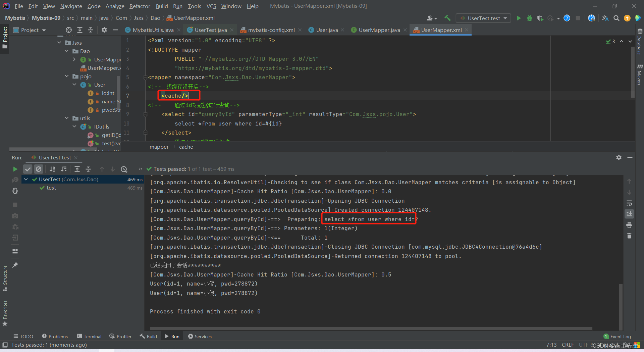Build project with hammer icon
644x352 pixels.
[447, 18]
